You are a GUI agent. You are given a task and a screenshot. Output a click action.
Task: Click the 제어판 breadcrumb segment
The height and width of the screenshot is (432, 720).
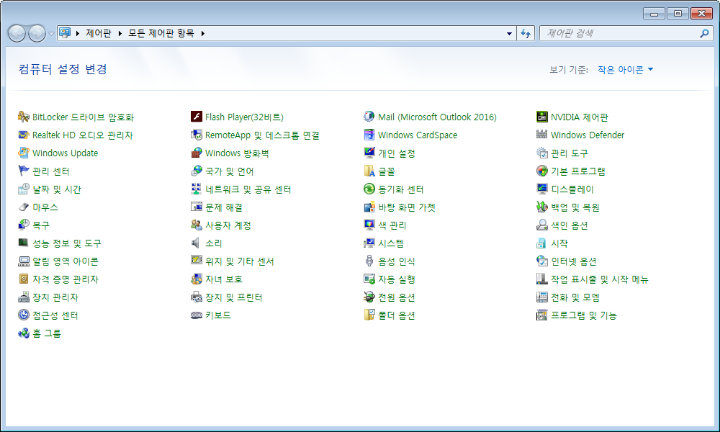(x=98, y=33)
